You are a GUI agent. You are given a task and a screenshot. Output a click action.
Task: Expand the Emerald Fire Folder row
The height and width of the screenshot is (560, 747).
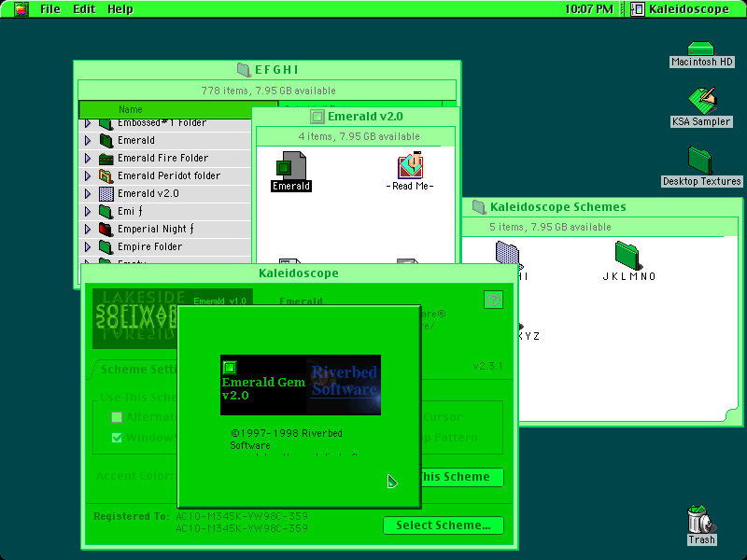pyautogui.click(x=88, y=158)
